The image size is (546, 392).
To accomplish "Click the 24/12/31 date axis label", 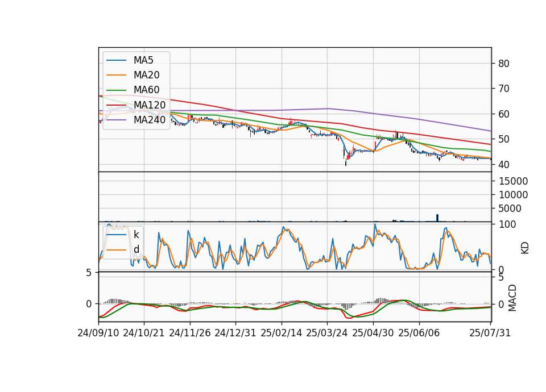I will (x=235, y=333).
